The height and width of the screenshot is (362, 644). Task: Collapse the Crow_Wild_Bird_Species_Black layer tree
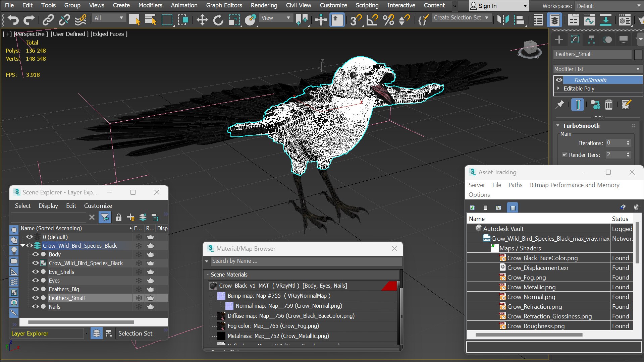point(22,246)
